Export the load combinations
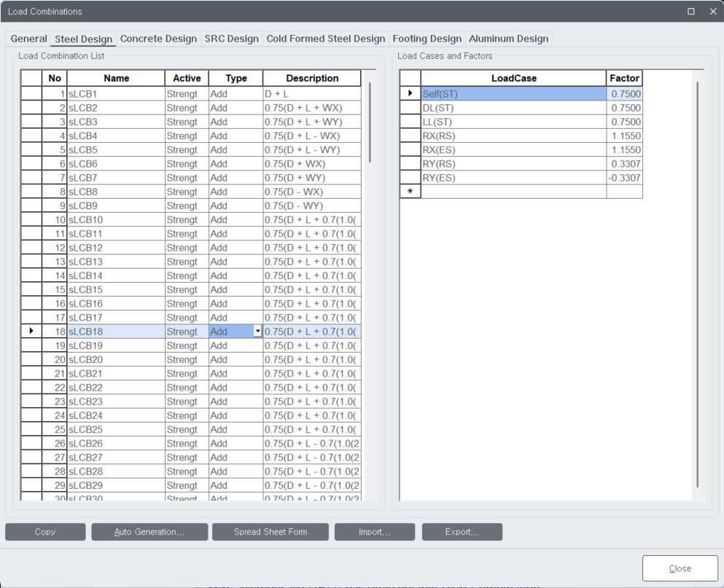 point(462,532)
